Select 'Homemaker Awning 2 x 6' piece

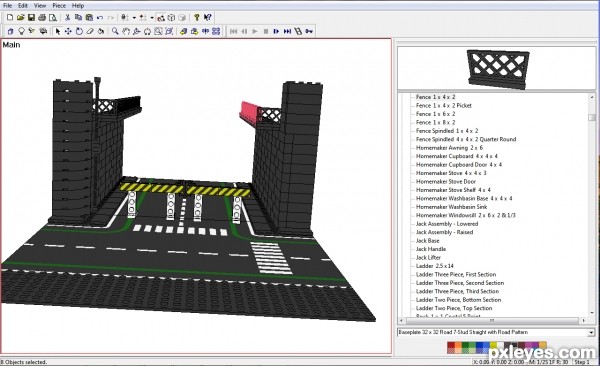[449, 148]
